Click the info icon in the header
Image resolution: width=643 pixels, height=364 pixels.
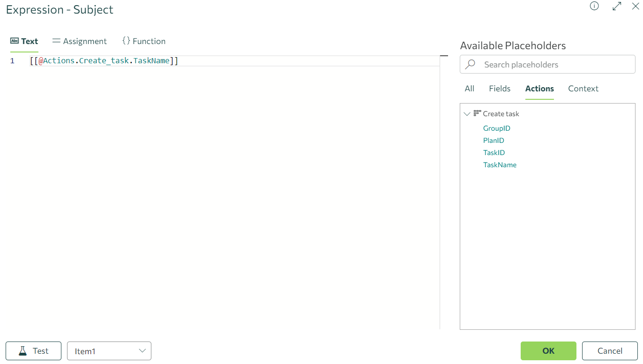[594, 6]
